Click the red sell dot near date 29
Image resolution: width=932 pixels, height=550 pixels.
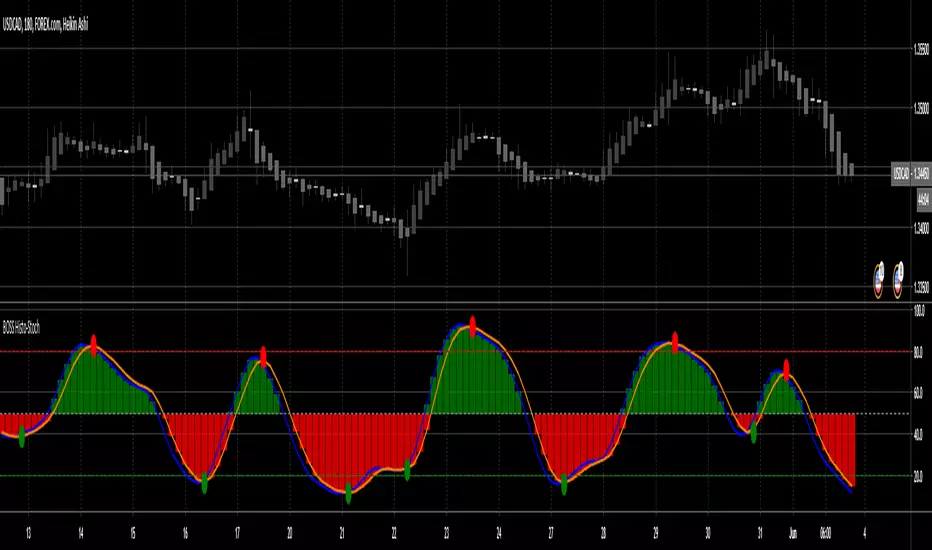(675, 343)
